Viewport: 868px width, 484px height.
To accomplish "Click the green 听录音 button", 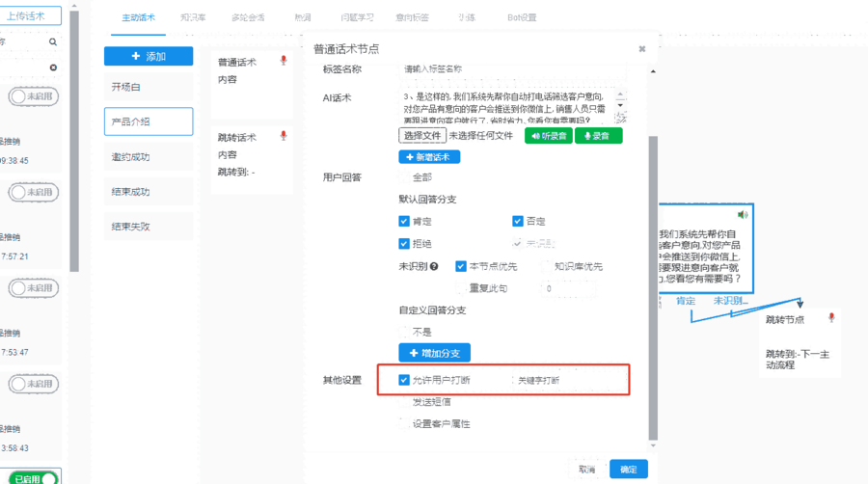I will (x=548, y=136).
